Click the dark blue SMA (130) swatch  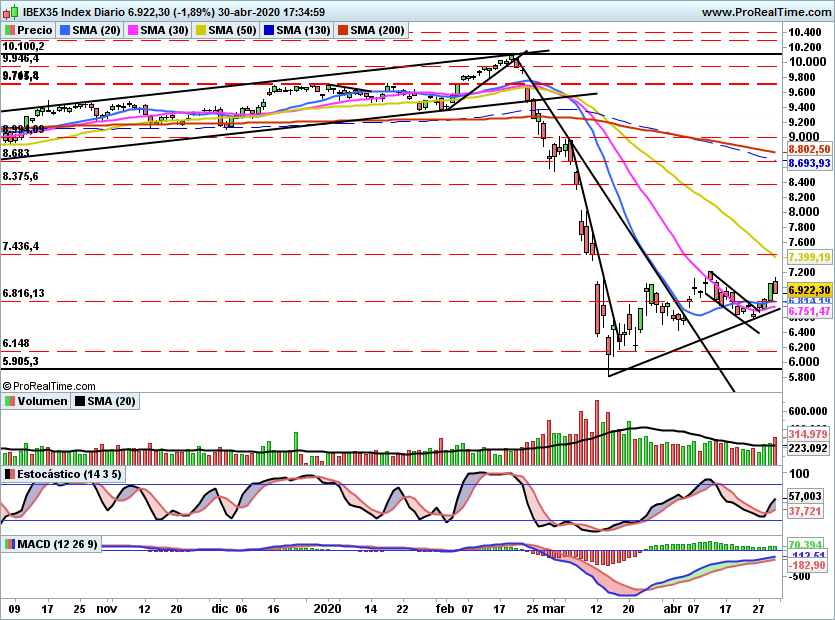(268, 30)
